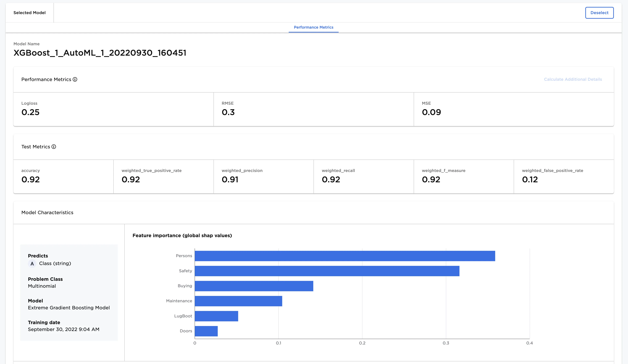Click the MSE metric card

tap(514, 109)
